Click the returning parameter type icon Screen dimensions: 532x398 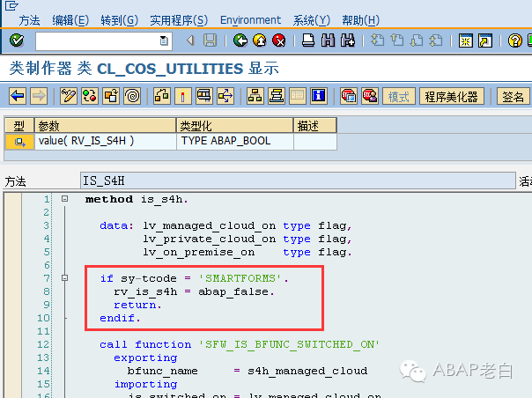19,142
